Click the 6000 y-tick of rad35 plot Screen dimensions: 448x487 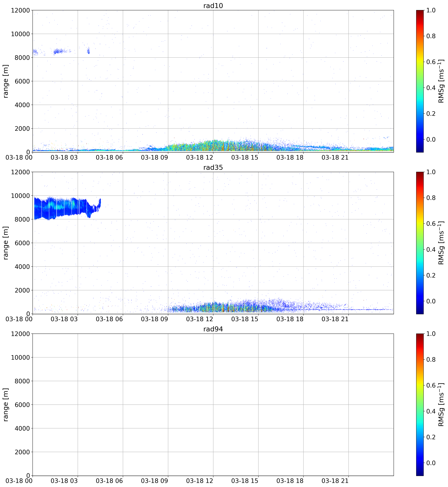[x=22, y=243]
